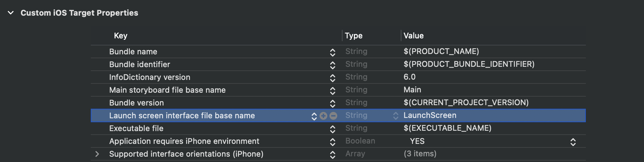Click the Value column header

[413, 36]
